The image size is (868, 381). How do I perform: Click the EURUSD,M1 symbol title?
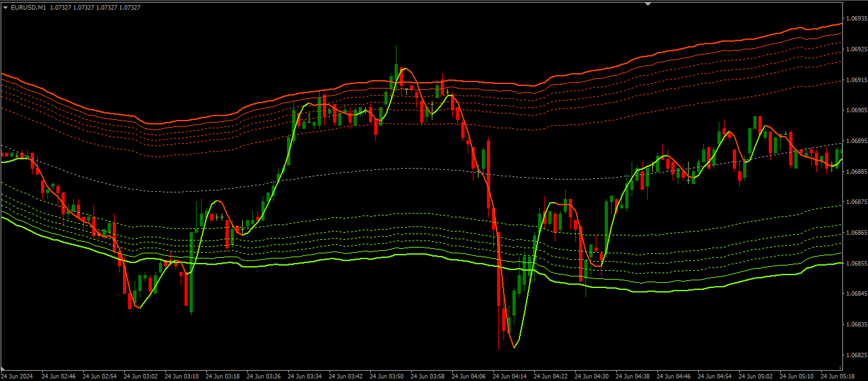28,7
